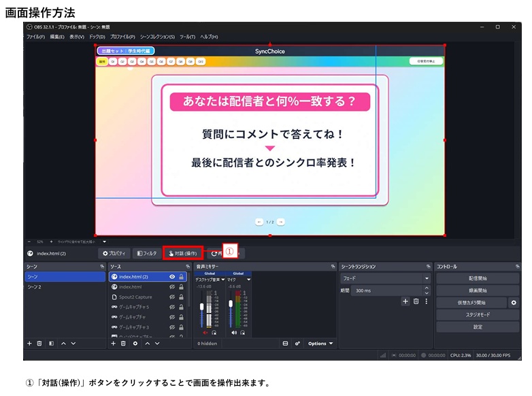Screen dimensions: 532x396
Task: Open シーンコレクション(S) menu
Action: 157,37
